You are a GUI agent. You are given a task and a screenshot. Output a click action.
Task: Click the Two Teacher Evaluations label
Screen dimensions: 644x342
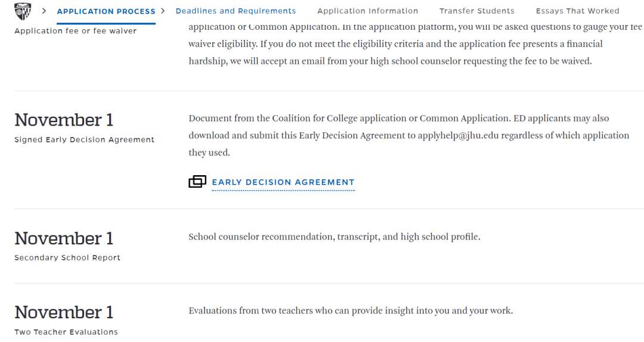[x=66, y=332]
